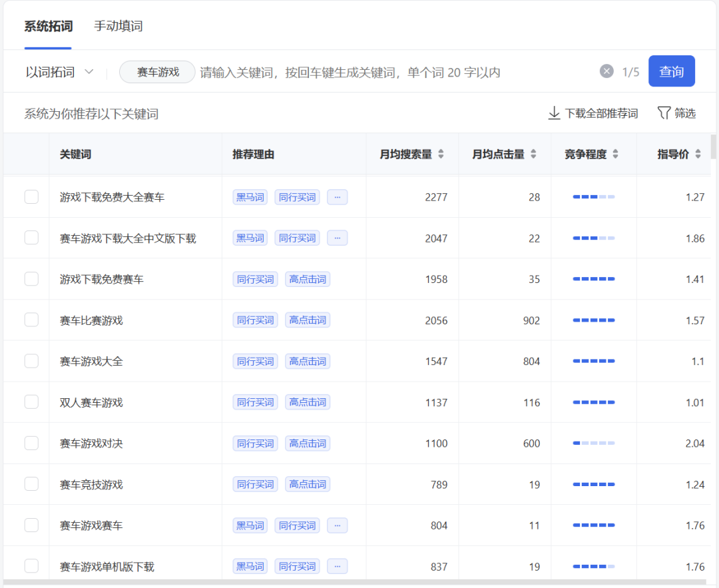Check the checkbox for 赛车比赛游戏
The width and height of the screenshot is (719, 588).
[31, 320]
